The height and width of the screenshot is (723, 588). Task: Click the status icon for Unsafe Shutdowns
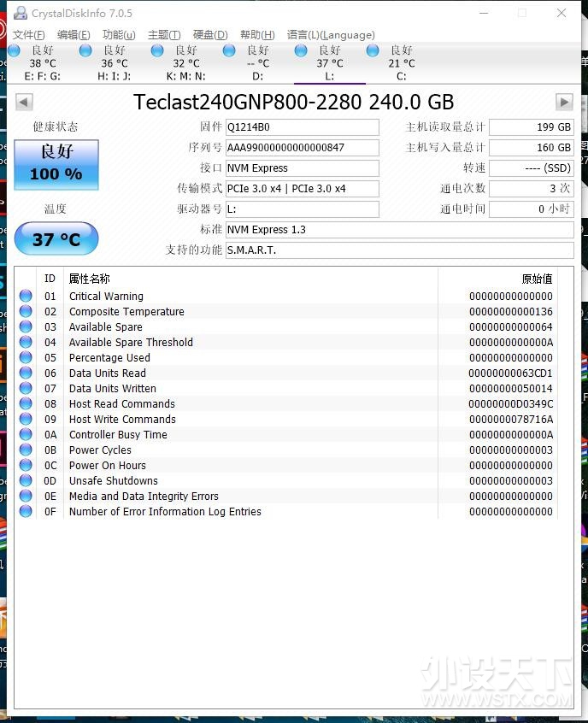point(26,480)
